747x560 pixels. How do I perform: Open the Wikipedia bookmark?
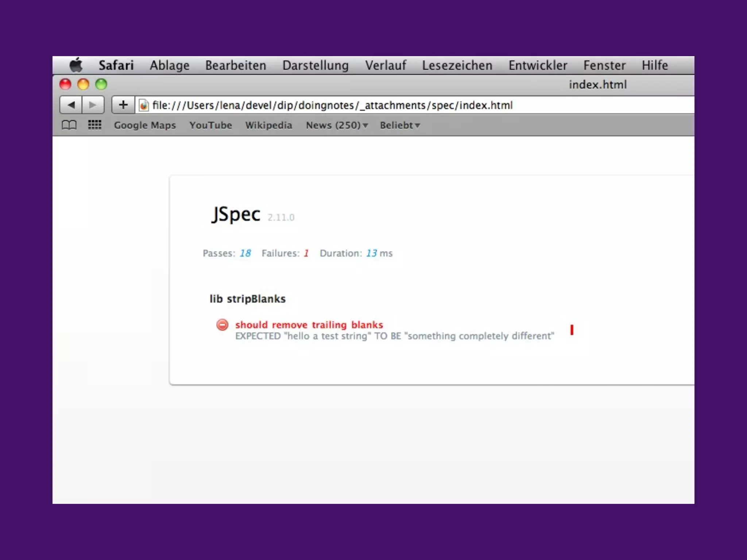pyautogui.click(x=268, y=125)
